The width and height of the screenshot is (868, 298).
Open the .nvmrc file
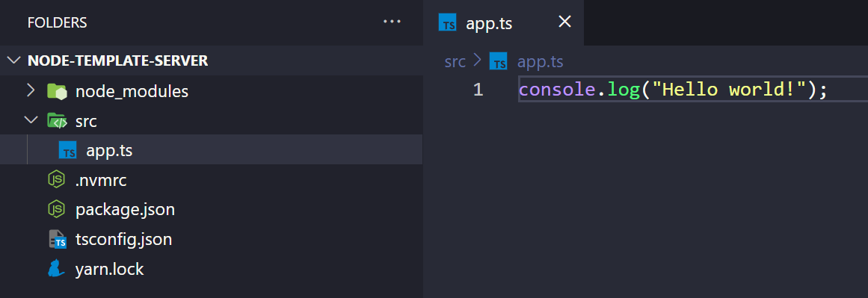click(x=211, y=180)
